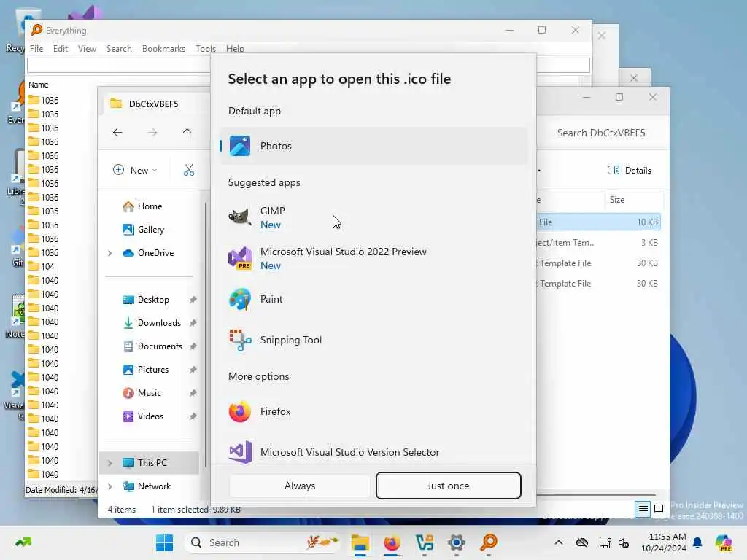Toggle the Details pane in Explorer
The image size is (747, 560).
click(630, 170)
